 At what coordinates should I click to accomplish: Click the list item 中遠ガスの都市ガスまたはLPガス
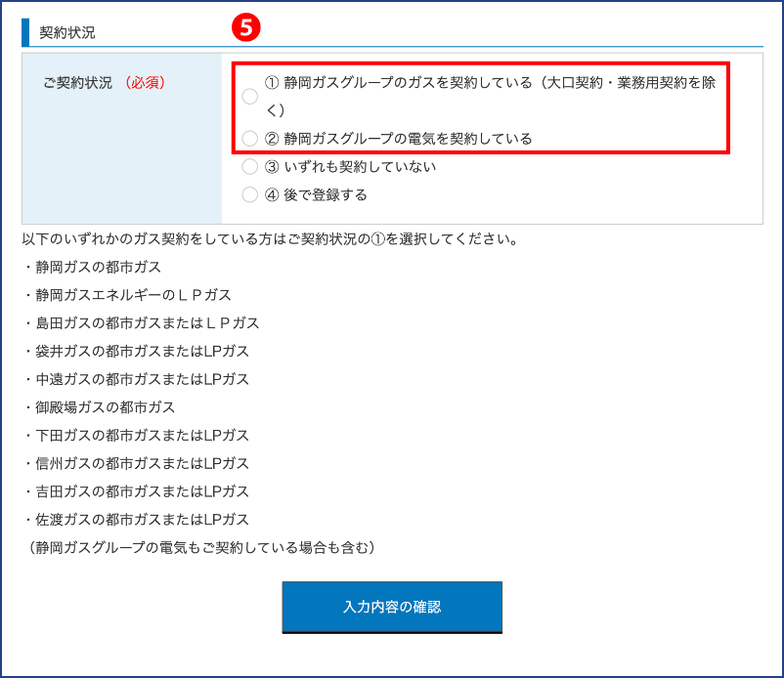pyautogui.click(x=136, y=379)
